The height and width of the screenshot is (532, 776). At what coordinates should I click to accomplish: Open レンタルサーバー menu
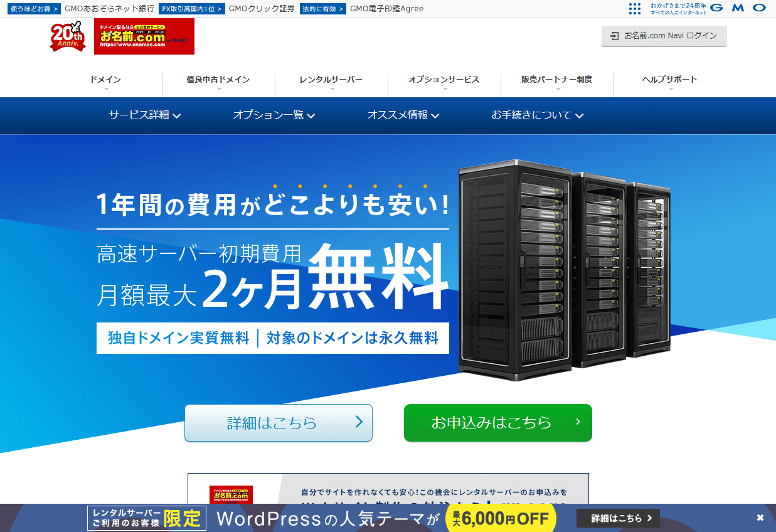point(331,80)
